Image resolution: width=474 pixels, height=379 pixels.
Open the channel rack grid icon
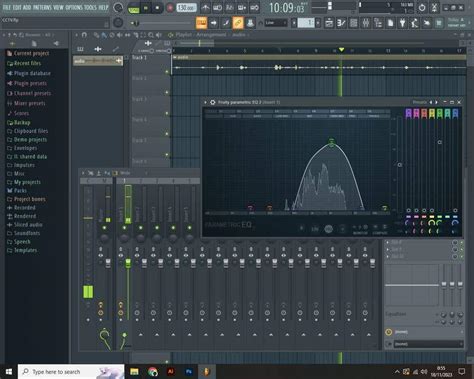[353, 23]
